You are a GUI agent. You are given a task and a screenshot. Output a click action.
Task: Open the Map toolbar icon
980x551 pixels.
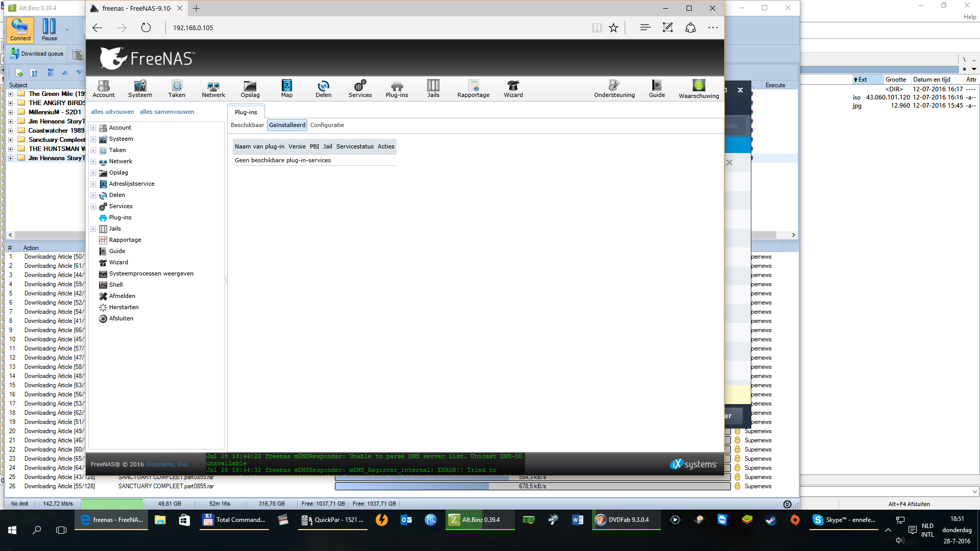click(287, 88)
